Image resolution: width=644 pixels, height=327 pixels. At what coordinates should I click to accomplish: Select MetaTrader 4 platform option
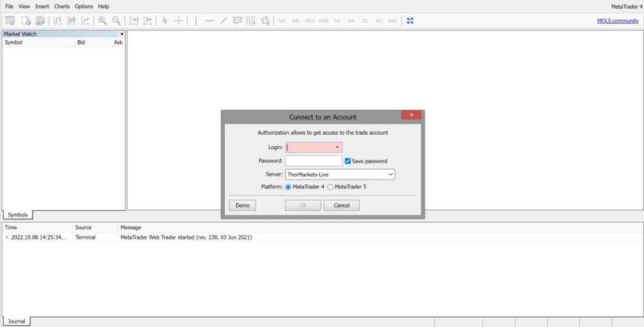pos(288,187)
